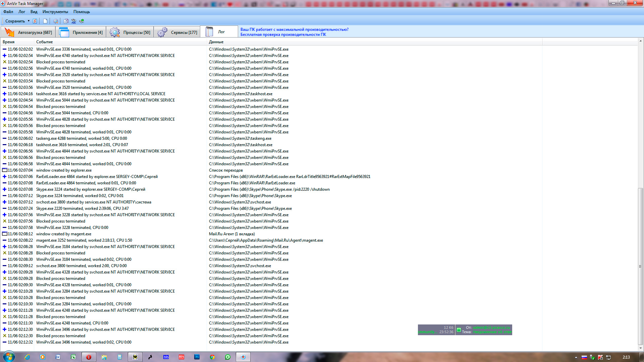Launch Internet Explorer from taskbar
644x362 pixels.
pyautogui.click(x=27, y=357)
